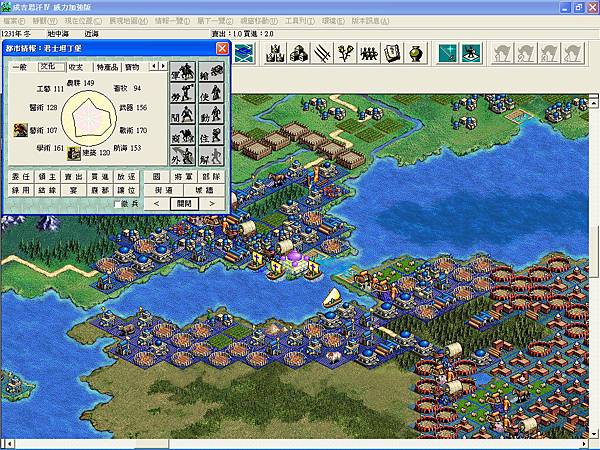Click the map vertical scrollbar up arrow
The image size is (600, 450).
(593, 102)
